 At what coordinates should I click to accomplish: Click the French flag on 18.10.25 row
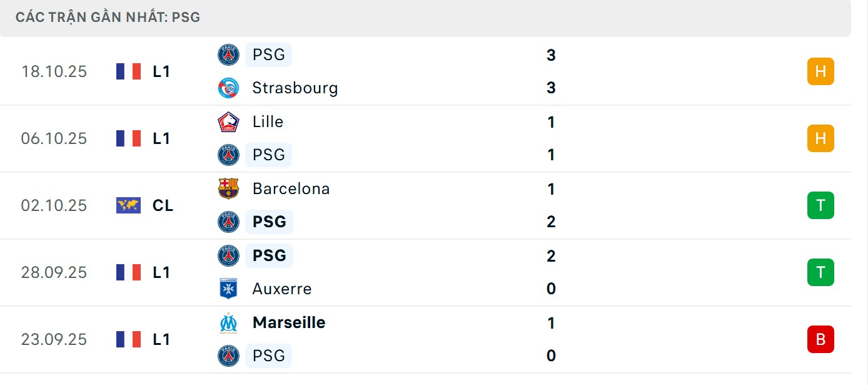click(128, 71)
